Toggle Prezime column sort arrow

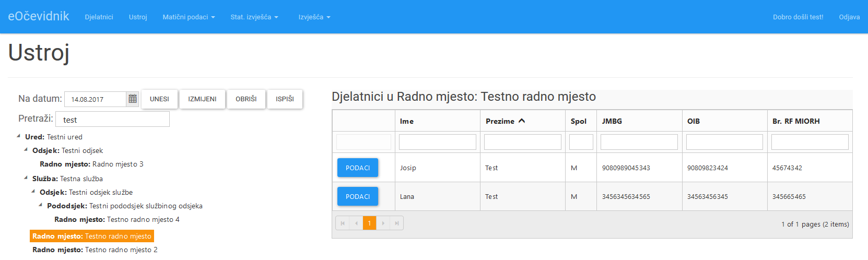click(522, 121)
